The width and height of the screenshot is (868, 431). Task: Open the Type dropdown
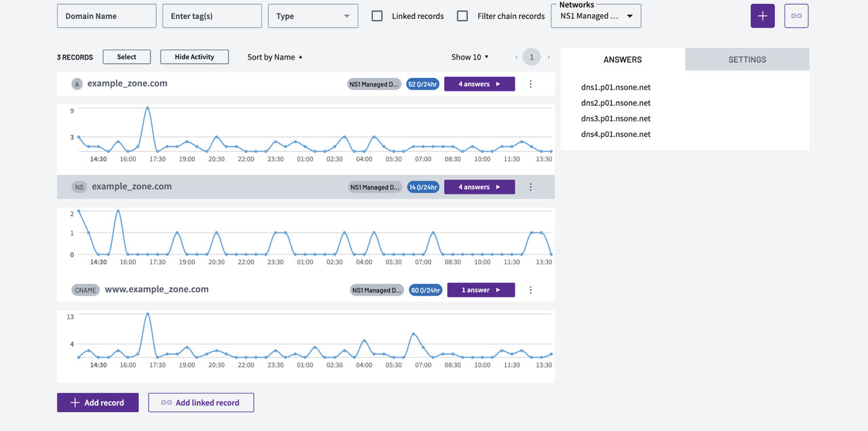click(313, 16)
